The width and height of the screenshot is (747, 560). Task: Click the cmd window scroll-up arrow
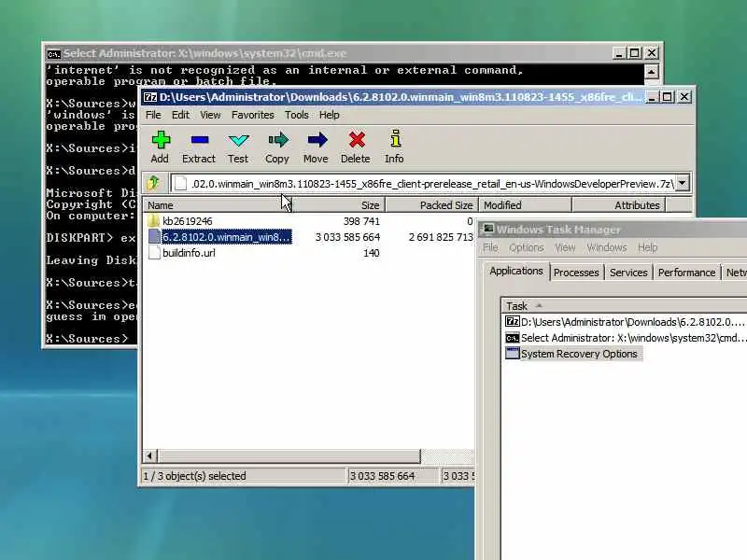651,72
